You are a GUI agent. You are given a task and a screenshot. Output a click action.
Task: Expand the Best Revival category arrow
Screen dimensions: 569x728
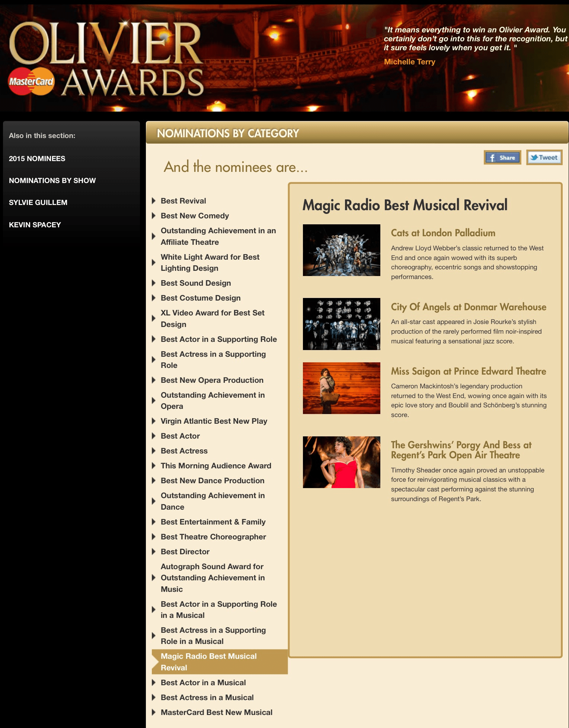[x=154, y=201]
